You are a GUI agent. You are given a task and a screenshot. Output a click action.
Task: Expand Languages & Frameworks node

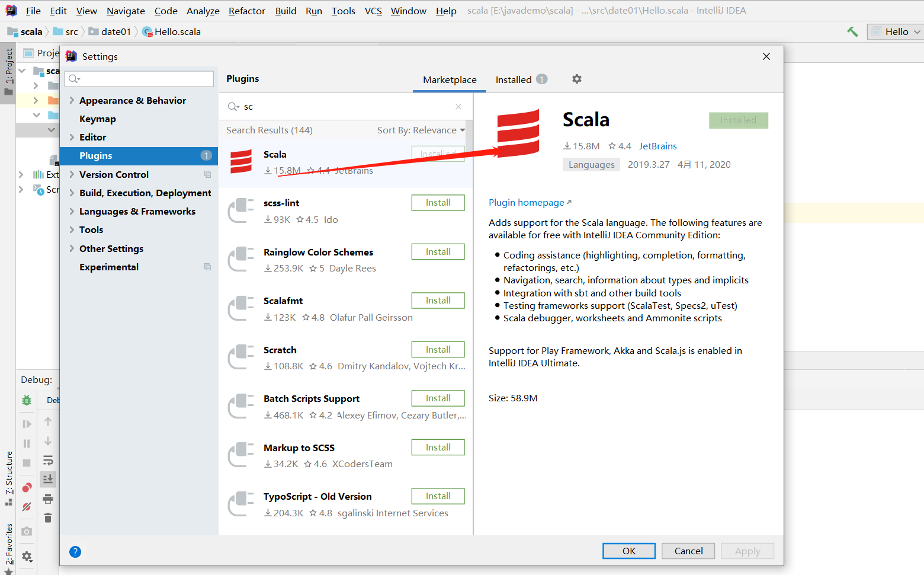coord(72,211)
